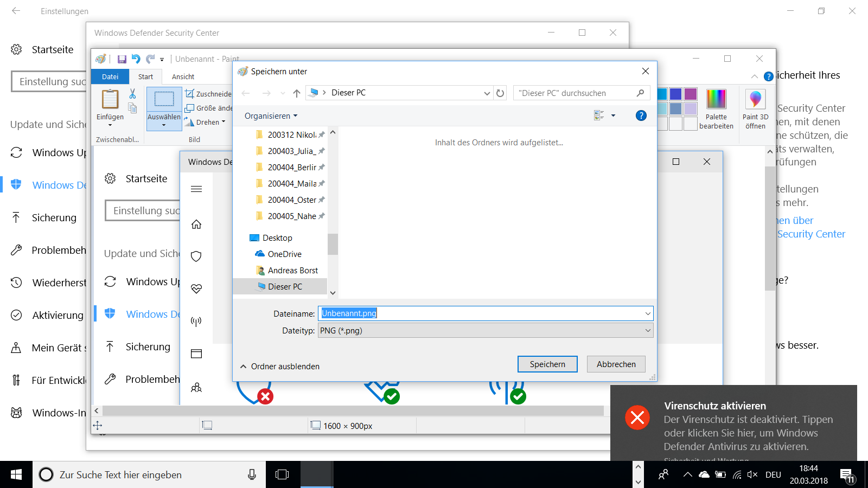Viewport: 868px width, 488px height.
Task: Collapse the Paint ribbon with the chevron
Action: [x=755, y=76]
